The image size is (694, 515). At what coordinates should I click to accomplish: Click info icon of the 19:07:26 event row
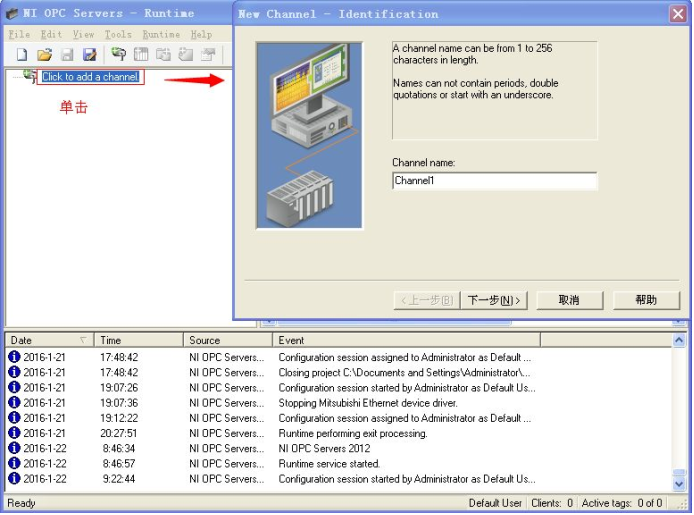point(14,387)
